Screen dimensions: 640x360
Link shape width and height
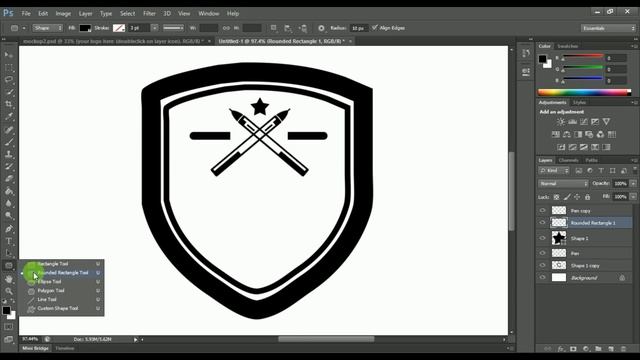[226, 28]
